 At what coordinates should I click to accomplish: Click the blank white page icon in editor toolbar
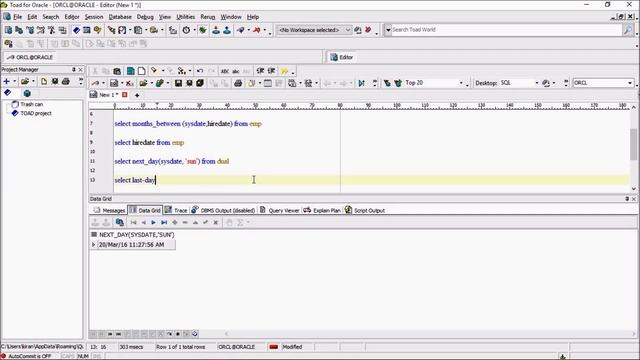click(x=142, y=71)
